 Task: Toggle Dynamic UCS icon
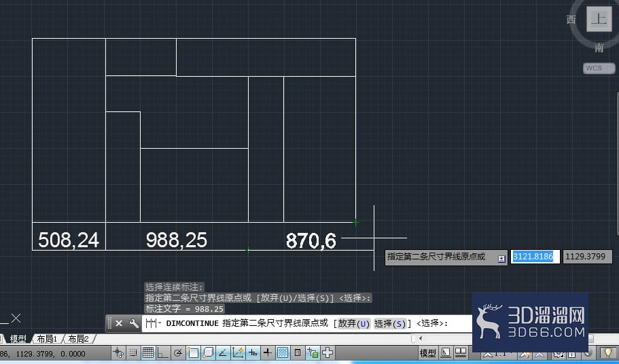tap(238, 352)
